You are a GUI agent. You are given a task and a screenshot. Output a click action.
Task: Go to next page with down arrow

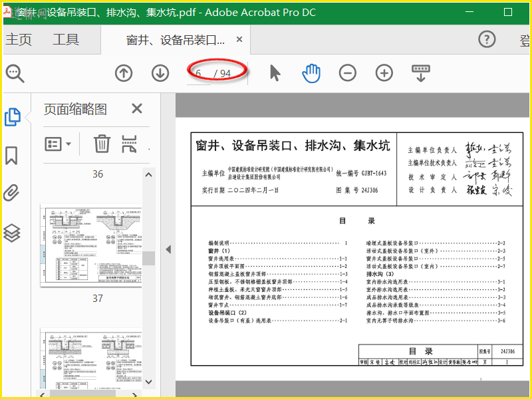160,73
